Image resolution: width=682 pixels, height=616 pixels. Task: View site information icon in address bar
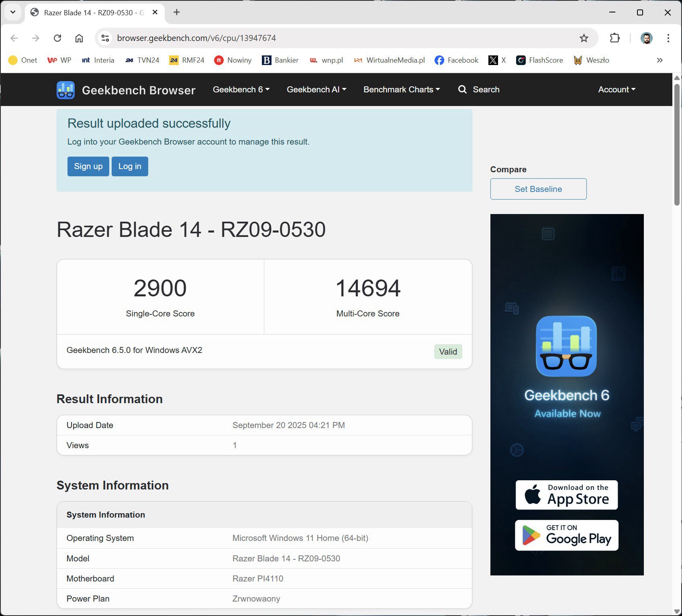[x=105, y=38]
